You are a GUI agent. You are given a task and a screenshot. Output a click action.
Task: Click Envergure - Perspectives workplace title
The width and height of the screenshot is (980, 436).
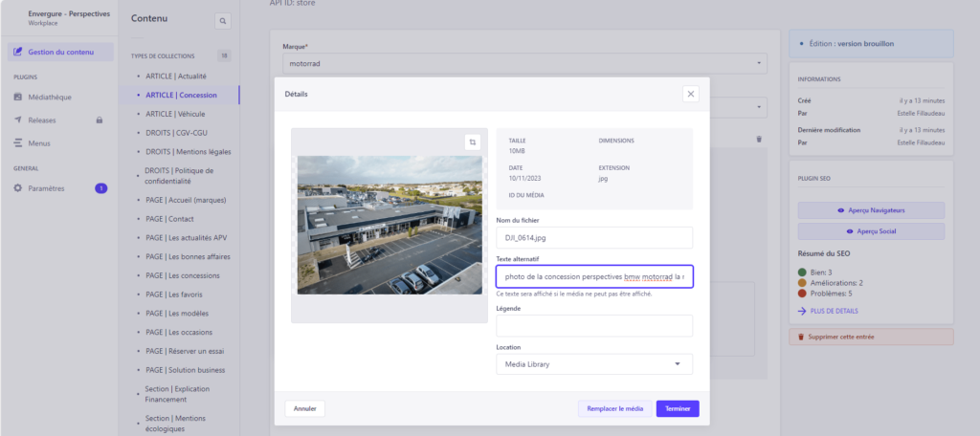(x=69, y=13)
